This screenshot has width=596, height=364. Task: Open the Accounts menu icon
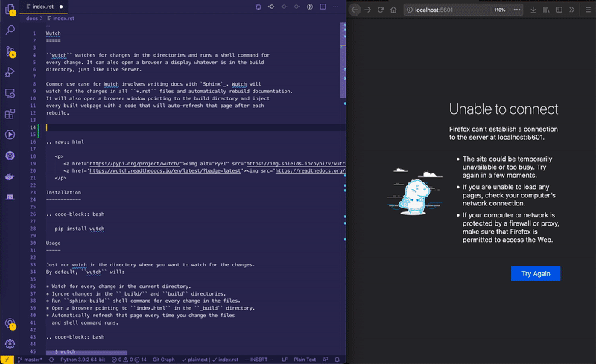pyautogui.click(x=10, y=323)
